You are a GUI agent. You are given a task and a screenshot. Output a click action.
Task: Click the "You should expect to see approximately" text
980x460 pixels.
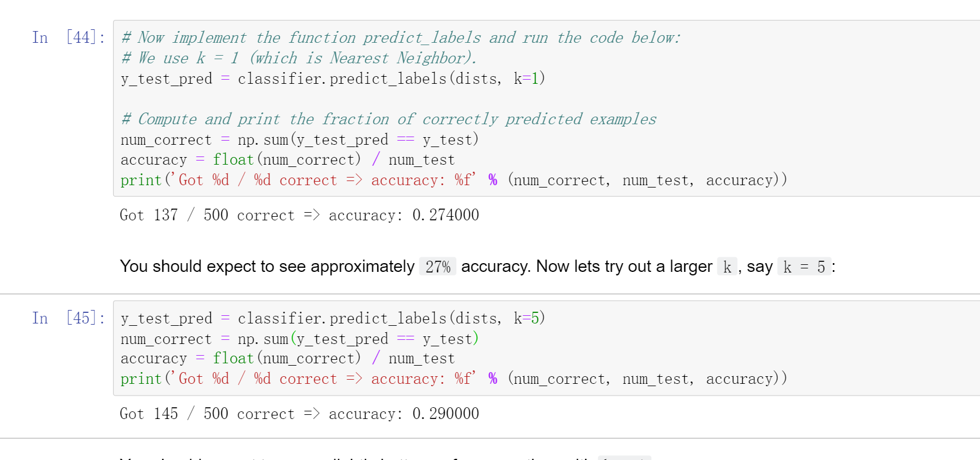click(x=267, y=267)
